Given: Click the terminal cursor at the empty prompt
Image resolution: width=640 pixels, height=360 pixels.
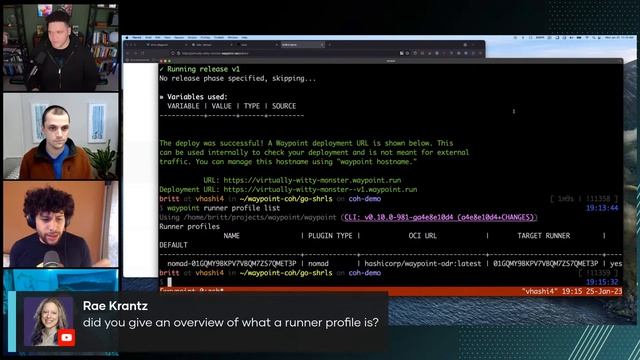Looking at the screenshot, I should coord(169,282).
